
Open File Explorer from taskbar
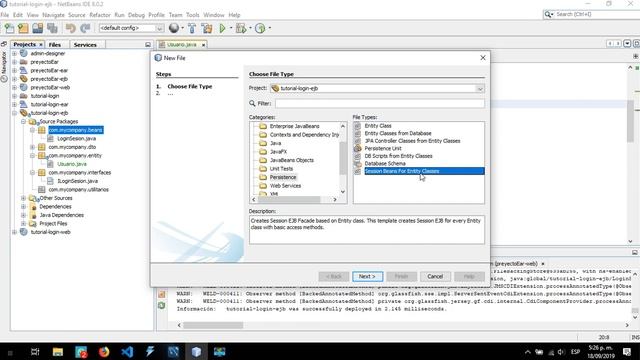click(x=58, y=351)
